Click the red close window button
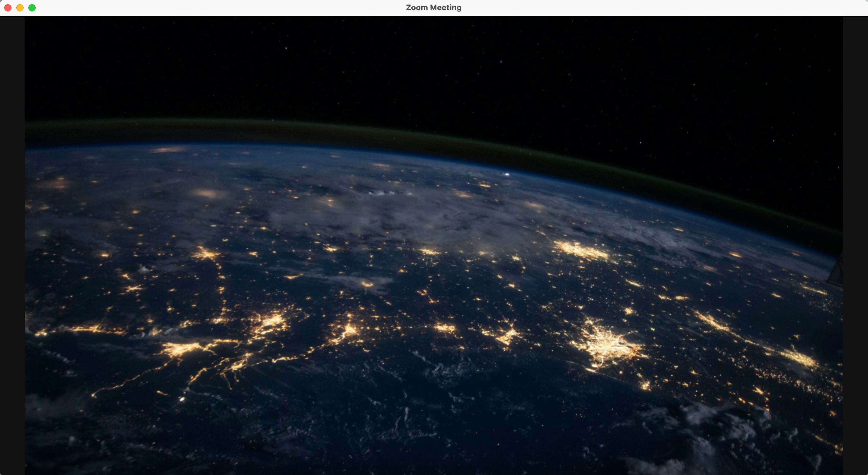Screen dimensions: 868x475 tap(8, 8)
